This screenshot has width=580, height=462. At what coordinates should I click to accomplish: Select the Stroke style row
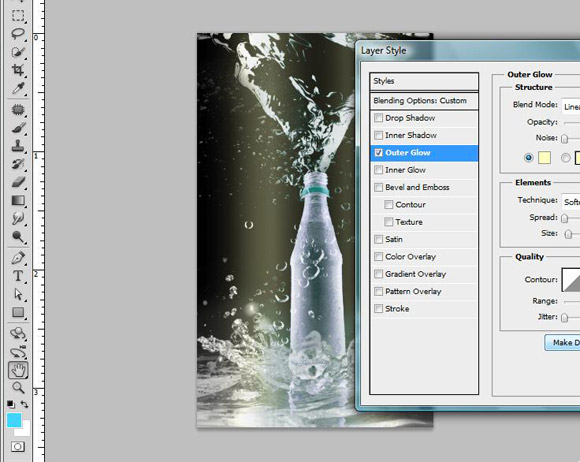pos(424,308)
